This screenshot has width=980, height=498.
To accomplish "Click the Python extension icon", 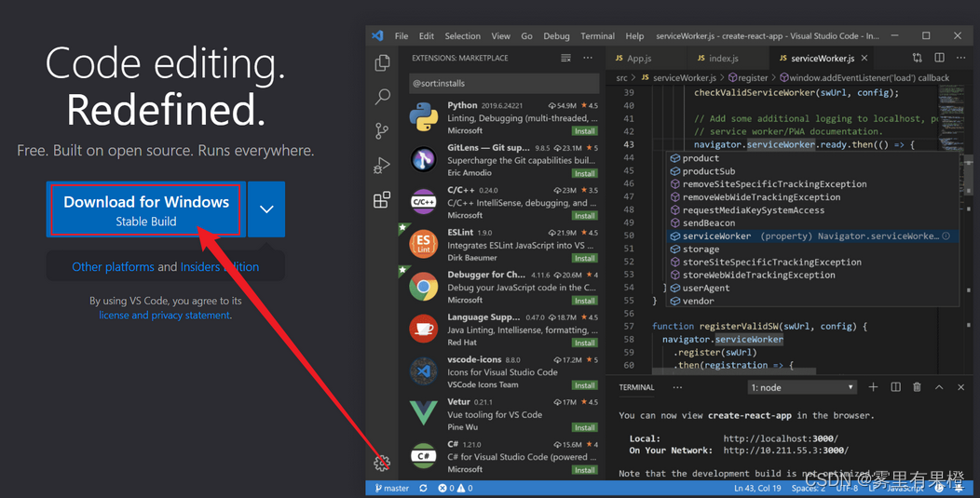I will pos(424,117).
